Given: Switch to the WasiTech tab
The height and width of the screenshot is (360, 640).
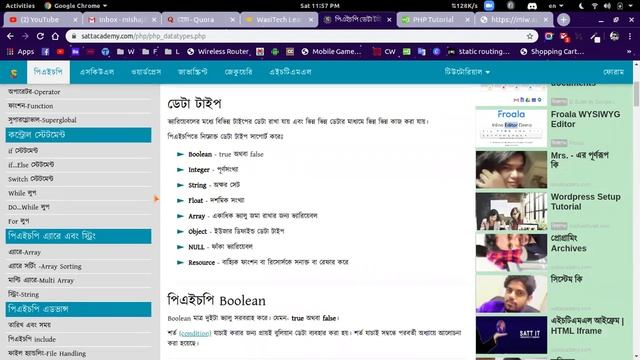Looking at the screenshot, I should 279,20.
